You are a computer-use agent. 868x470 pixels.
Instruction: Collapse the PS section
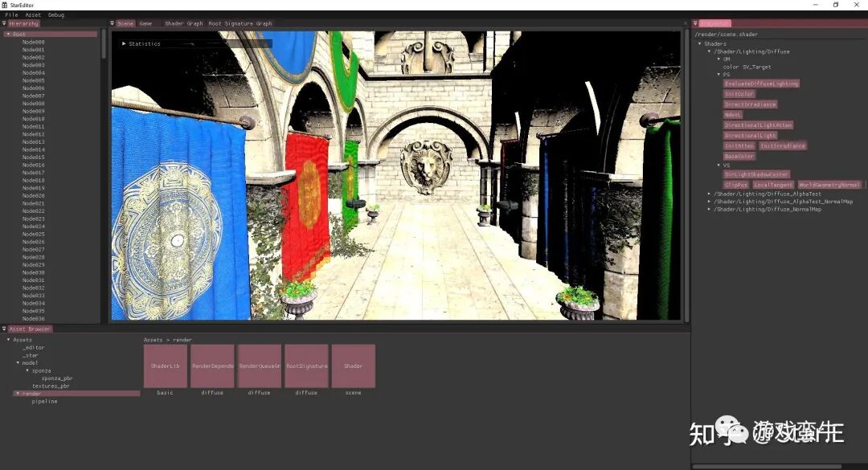pyautogui.click(x=719, y=74)
